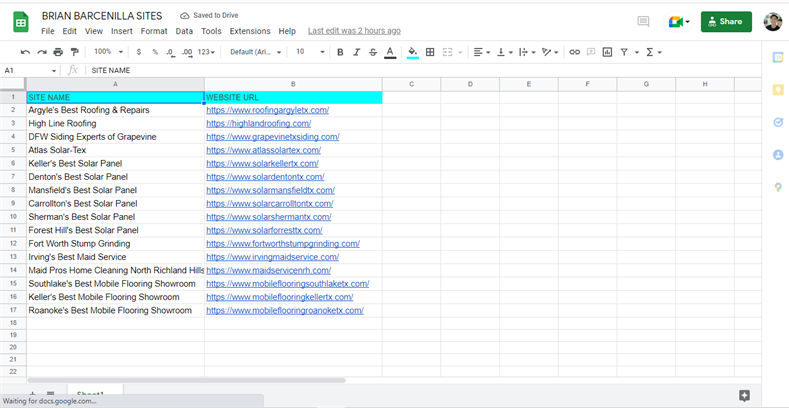The height and width of the screenshot is (408, 789).
Task: Open Calendar in side panel
Action: 778,57
